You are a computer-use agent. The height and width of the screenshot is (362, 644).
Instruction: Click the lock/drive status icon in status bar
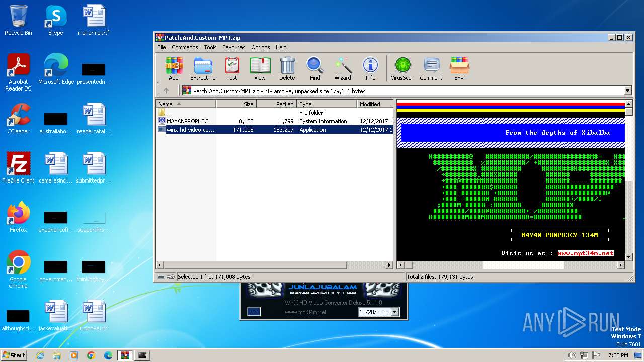(166, 277)
